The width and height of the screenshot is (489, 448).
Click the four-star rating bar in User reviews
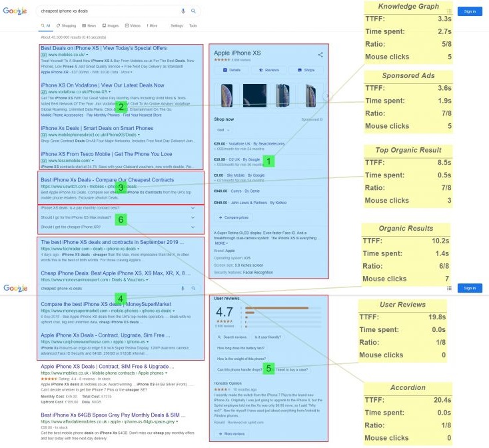coord(283,313)
